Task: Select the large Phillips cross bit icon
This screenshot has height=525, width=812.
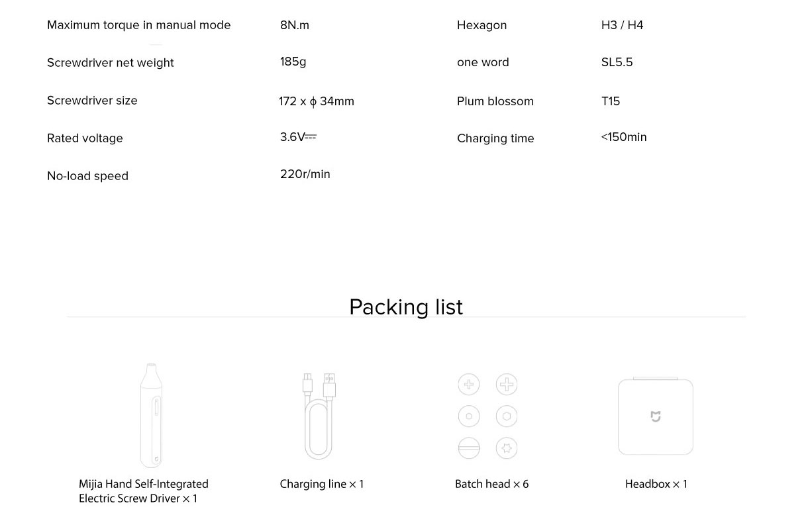Action: click(x=507, y=385)
